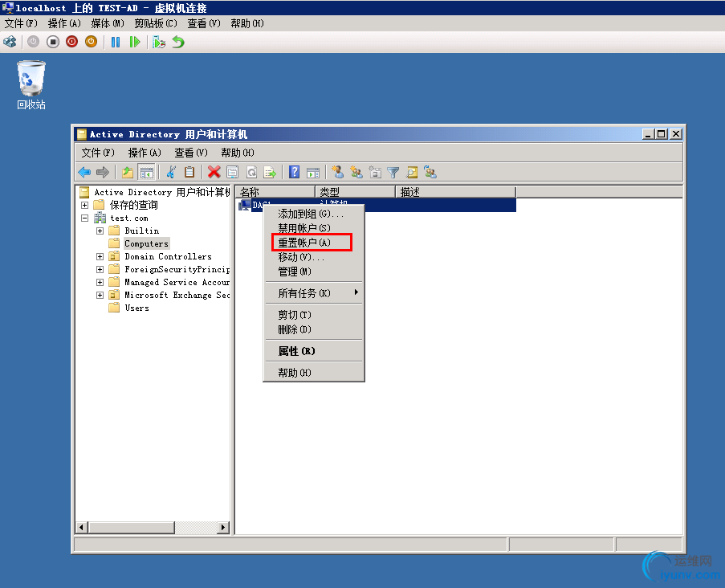Sort by the 描述 column header
Screen dimensions: 725x588
(456, 192)
